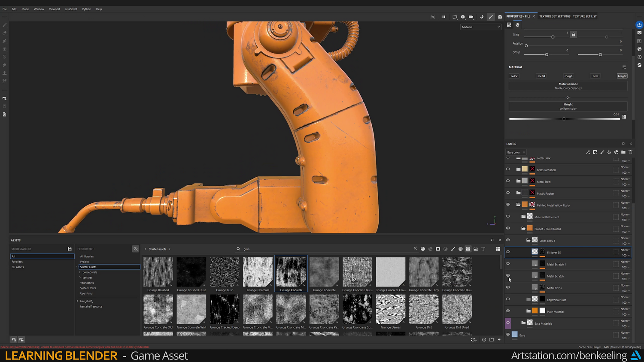This screenshot has width=644, height=362.
Task: Click the Material mode resource button
Action: 568,86
